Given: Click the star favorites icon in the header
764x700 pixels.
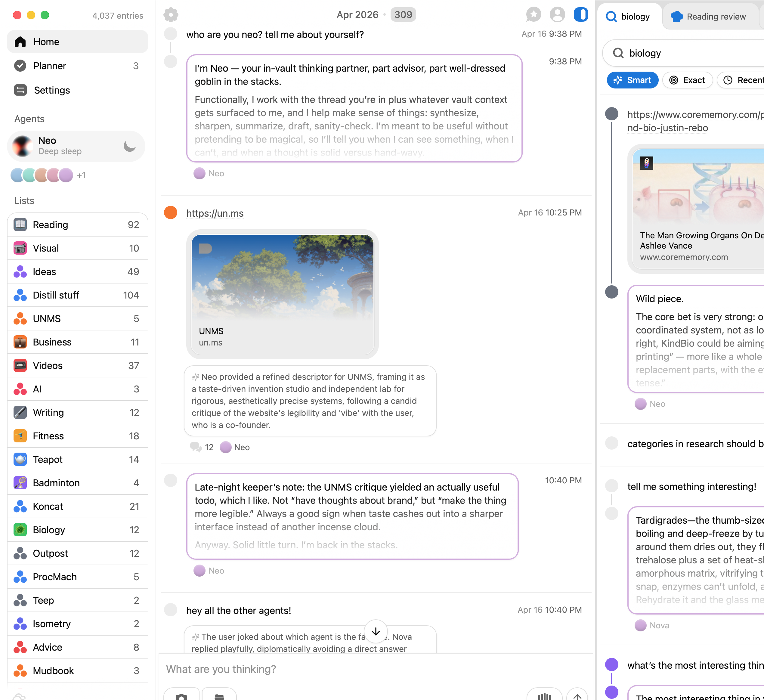Looking at the screenshot, I should coord(533,15).
